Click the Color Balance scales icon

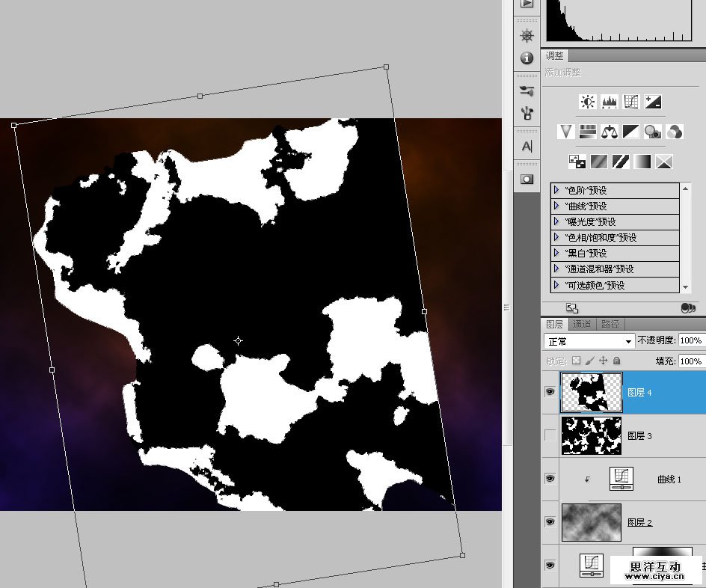(x=610, y=132)
